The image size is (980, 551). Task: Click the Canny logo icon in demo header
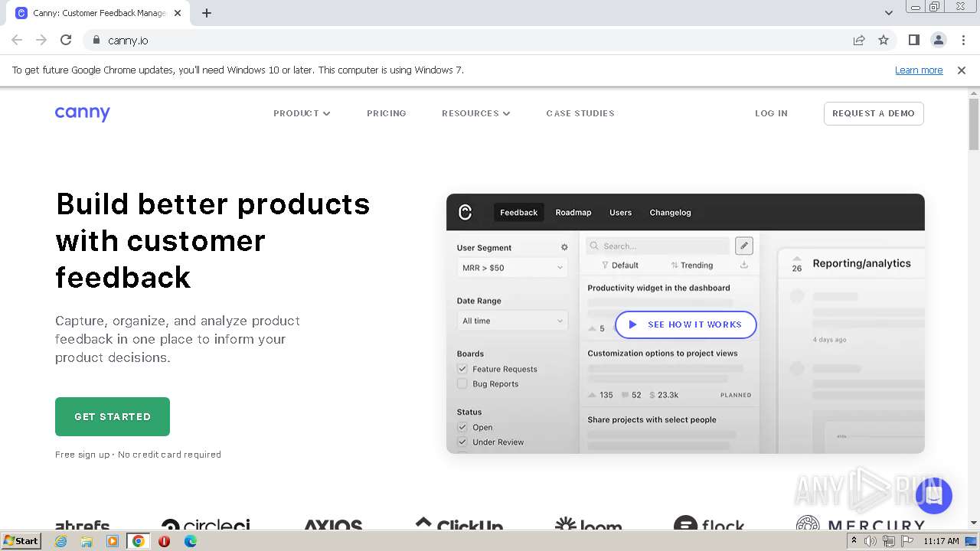coord(465,212)
